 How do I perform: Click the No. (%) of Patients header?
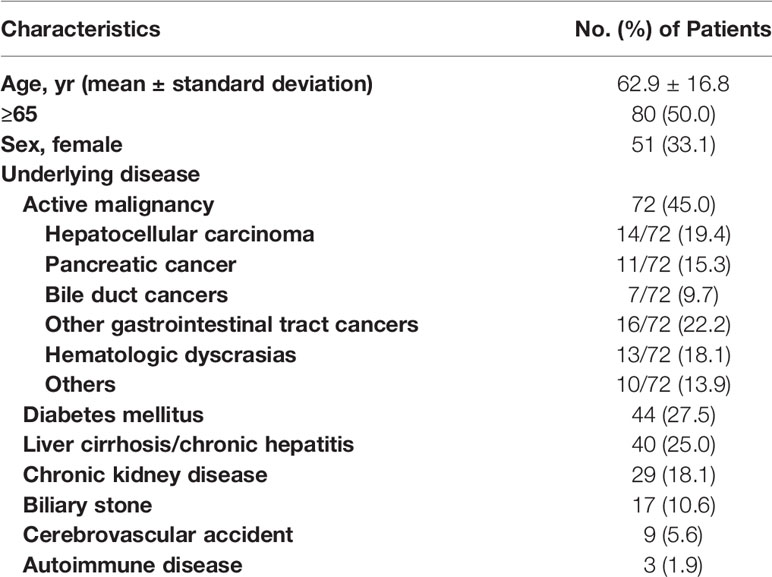coord(673,29)
